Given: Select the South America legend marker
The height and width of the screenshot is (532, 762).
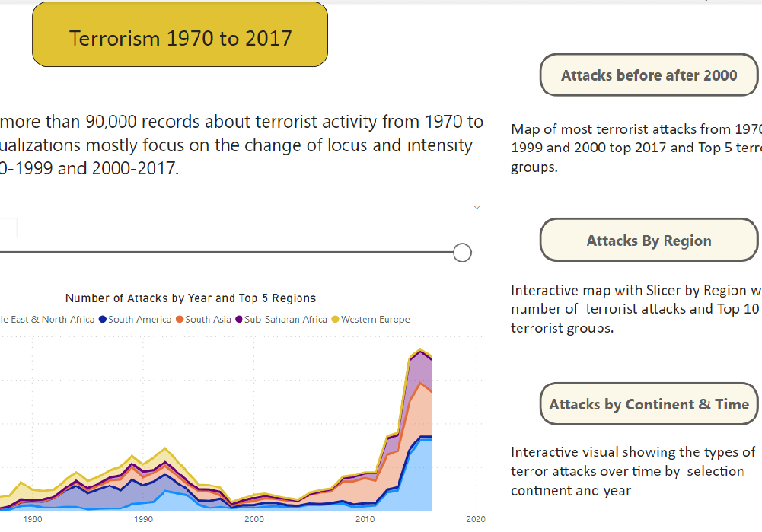Looking at the screenshot, I should point(103,319).
